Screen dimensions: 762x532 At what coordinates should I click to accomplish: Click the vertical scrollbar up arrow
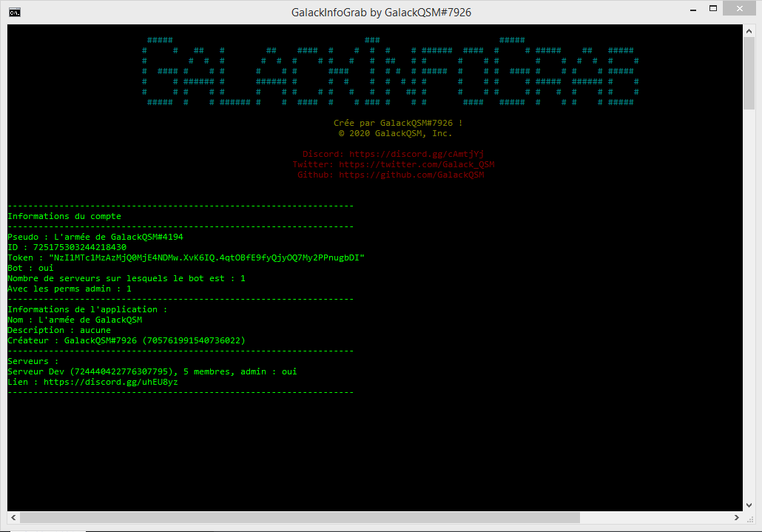(x=749, y=31)
